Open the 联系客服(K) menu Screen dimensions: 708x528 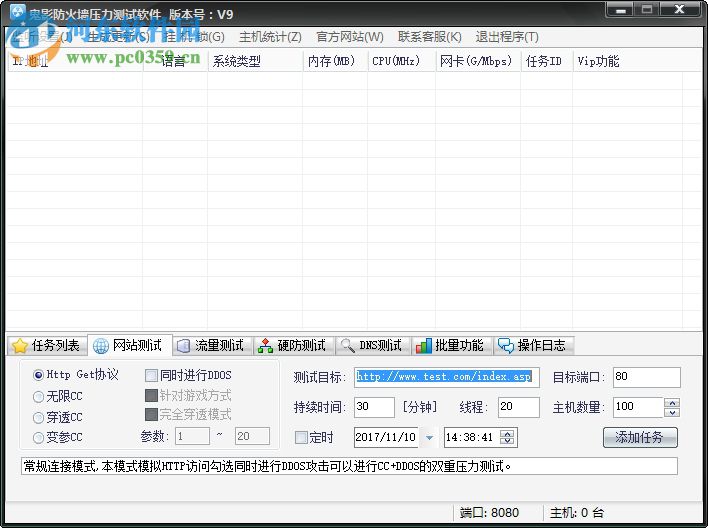point(429,37)
